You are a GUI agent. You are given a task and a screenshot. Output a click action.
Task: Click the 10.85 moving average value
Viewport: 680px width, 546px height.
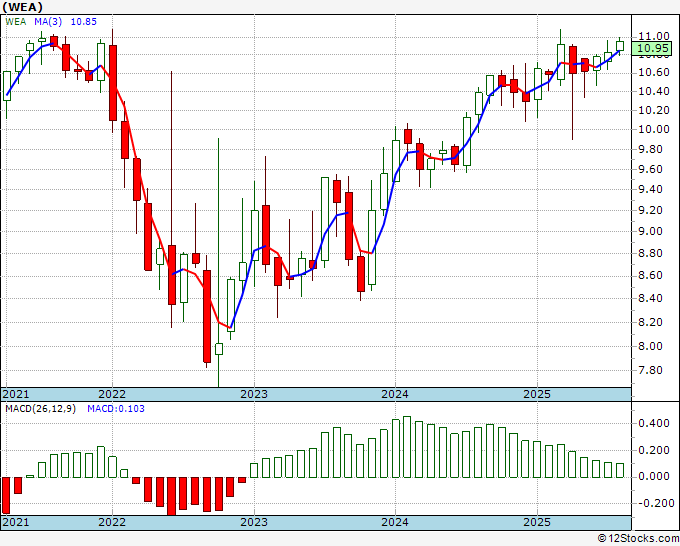tap(84, 22)
